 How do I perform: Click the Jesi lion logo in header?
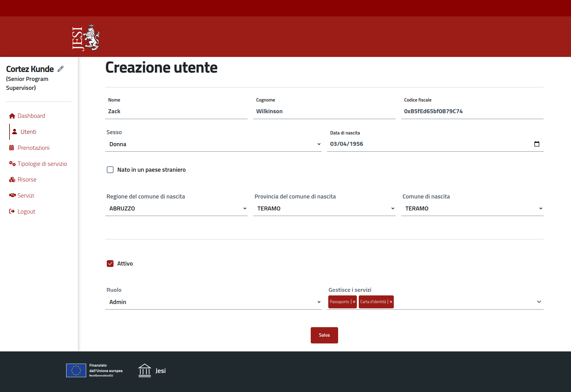[x=86, y=38]
